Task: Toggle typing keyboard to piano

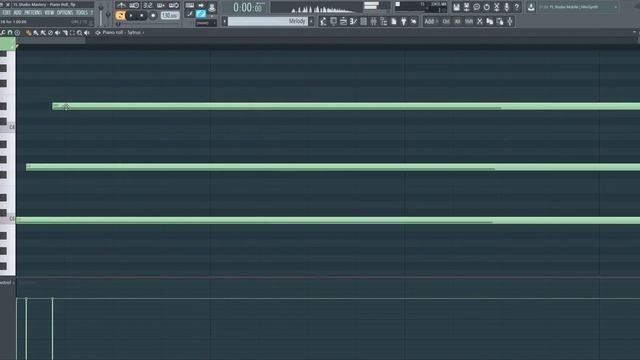Action: tap(189, 5)
